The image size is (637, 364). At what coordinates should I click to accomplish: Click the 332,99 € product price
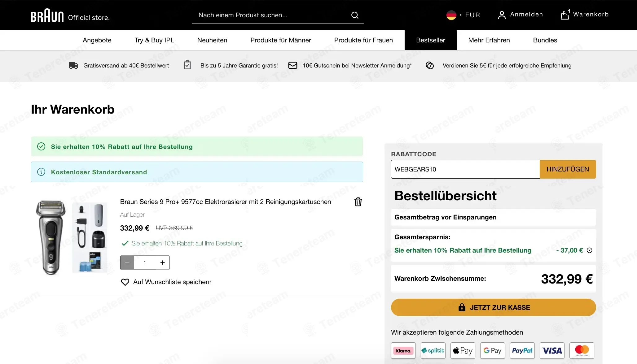[x=135, y=228]
